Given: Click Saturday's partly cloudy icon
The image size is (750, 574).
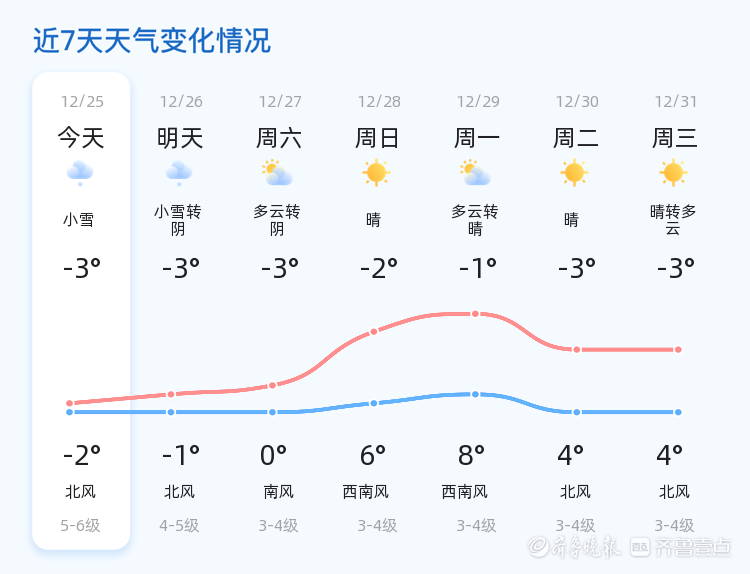Looking at the screenshot, I should pos(276,173).
